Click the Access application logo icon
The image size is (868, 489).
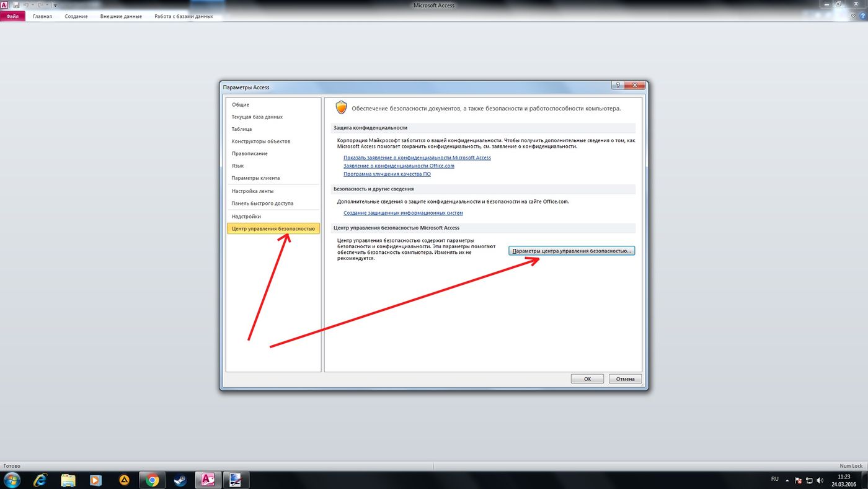click(x=4, y=5)
